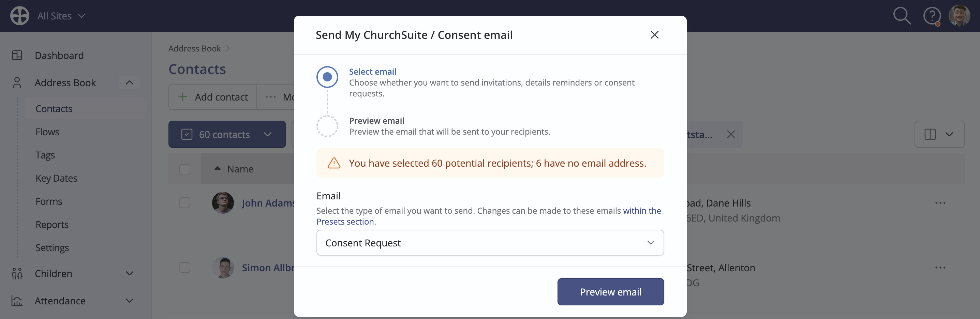Viewport: 980px width, 319px height.
Task: Collapse the Address Book section chevron
Action: [x=129, y=82]
